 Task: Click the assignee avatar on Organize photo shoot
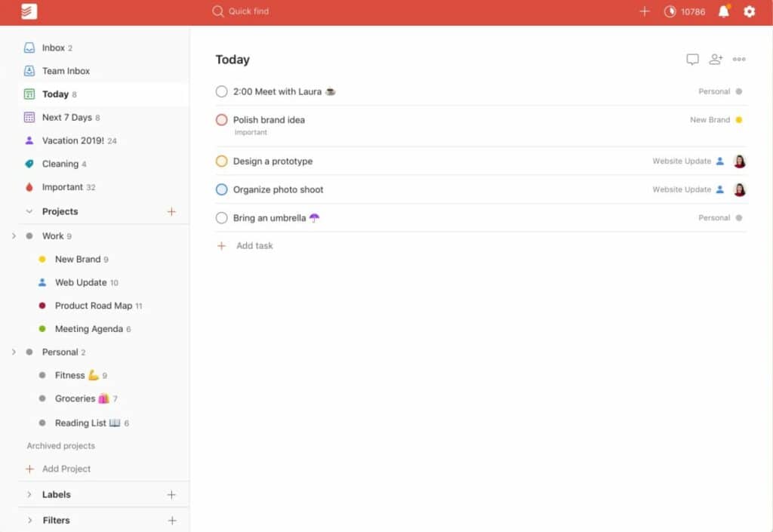pyautogui.click(x=739, y=189)
